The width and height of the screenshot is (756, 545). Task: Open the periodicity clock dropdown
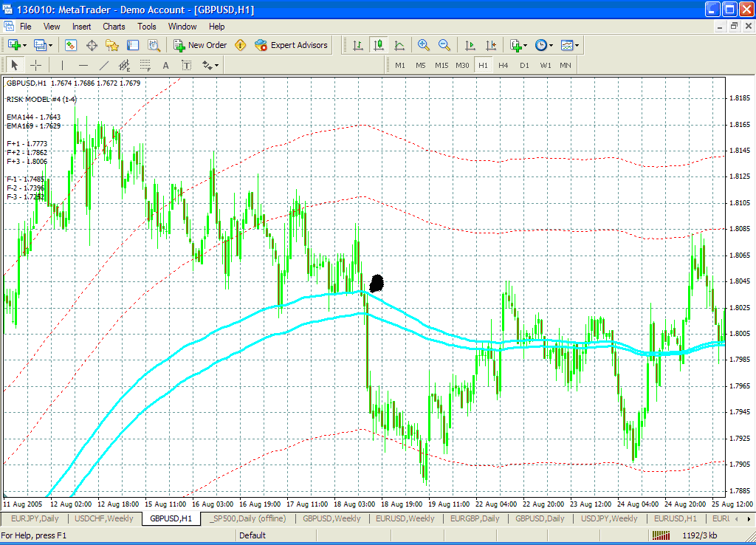pos(545,45)
